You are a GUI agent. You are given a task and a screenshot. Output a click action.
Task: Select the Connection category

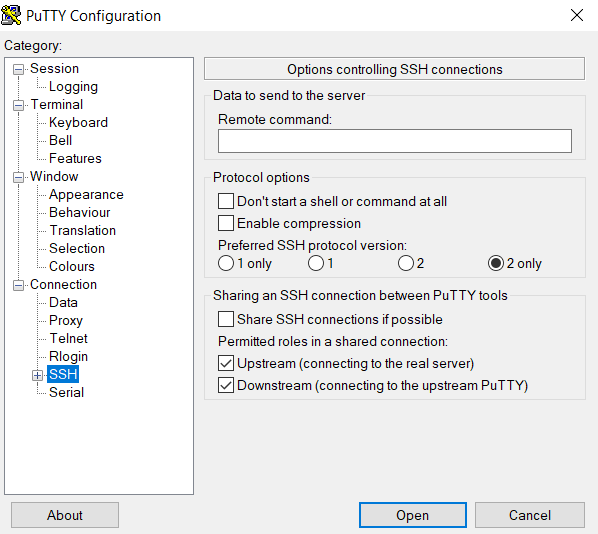tap(63, 285)
